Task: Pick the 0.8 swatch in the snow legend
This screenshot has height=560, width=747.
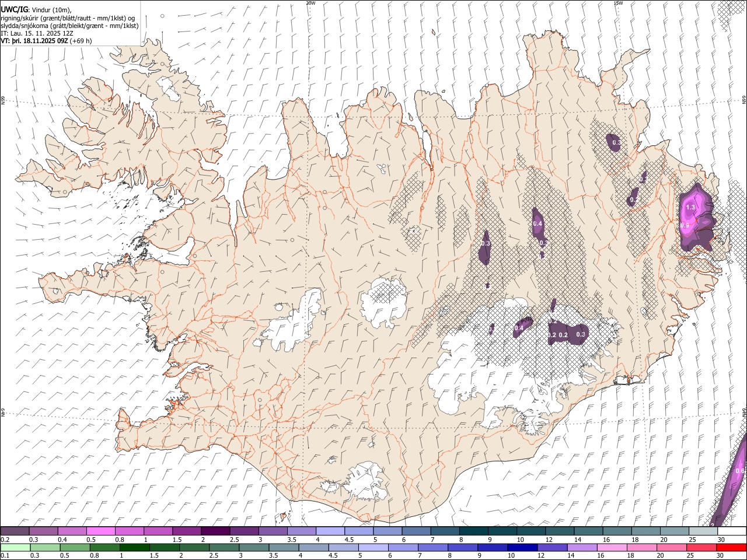Action: (129, 531)
